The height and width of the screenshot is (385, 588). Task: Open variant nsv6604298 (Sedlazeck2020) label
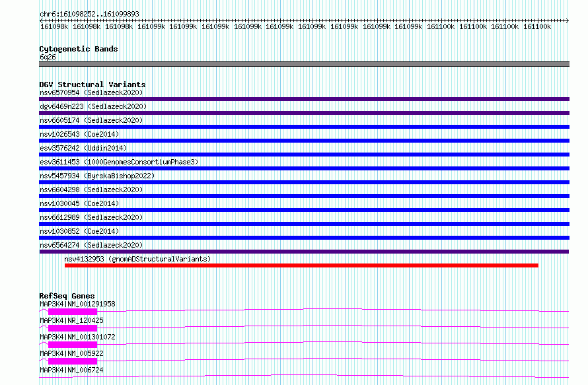(91, 190)
